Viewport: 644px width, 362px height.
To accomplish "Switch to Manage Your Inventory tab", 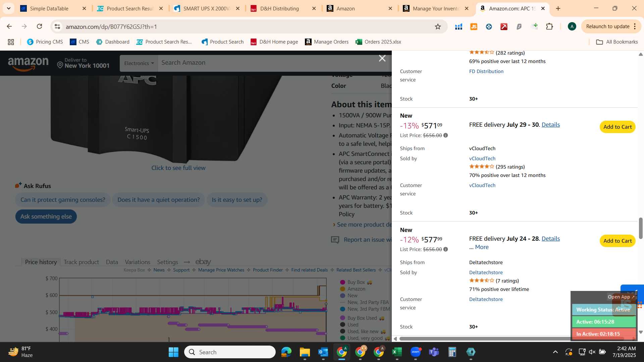I will (x=436, y=8).
